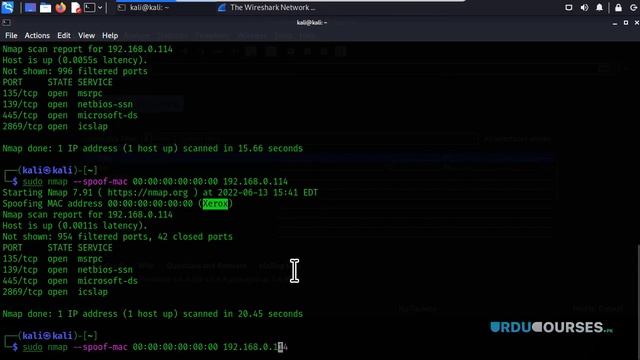Open the Help menu
The height and width of the screenshot is (360, 640).
[110, 36]
